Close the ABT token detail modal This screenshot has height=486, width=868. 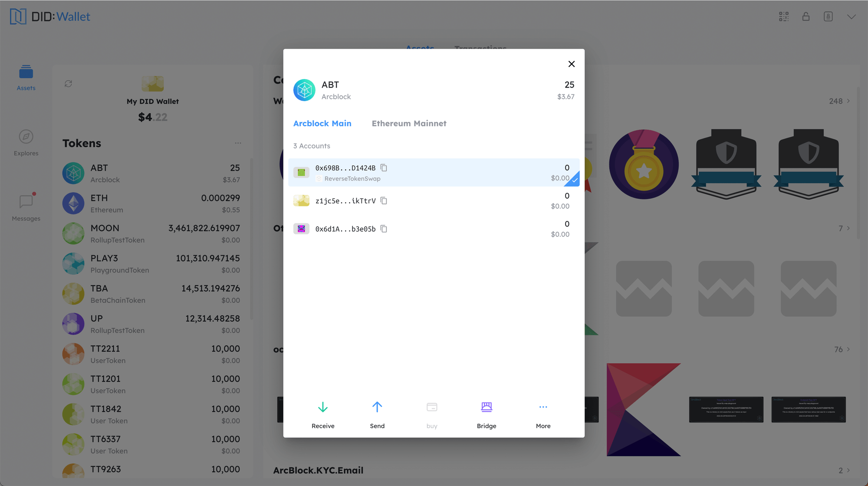571,64
